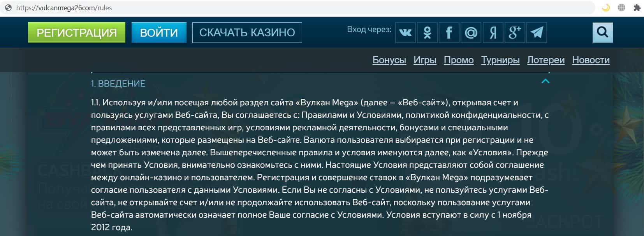Viewport: 644px width, 236px height.
Task: Collapse section 1. ВВЕДЕНИЕ with chevron
Action: 545,81
